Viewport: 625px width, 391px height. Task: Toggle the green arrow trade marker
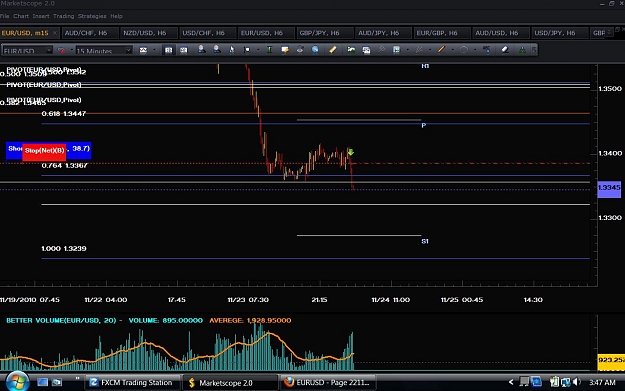click(x=350, y=152)
